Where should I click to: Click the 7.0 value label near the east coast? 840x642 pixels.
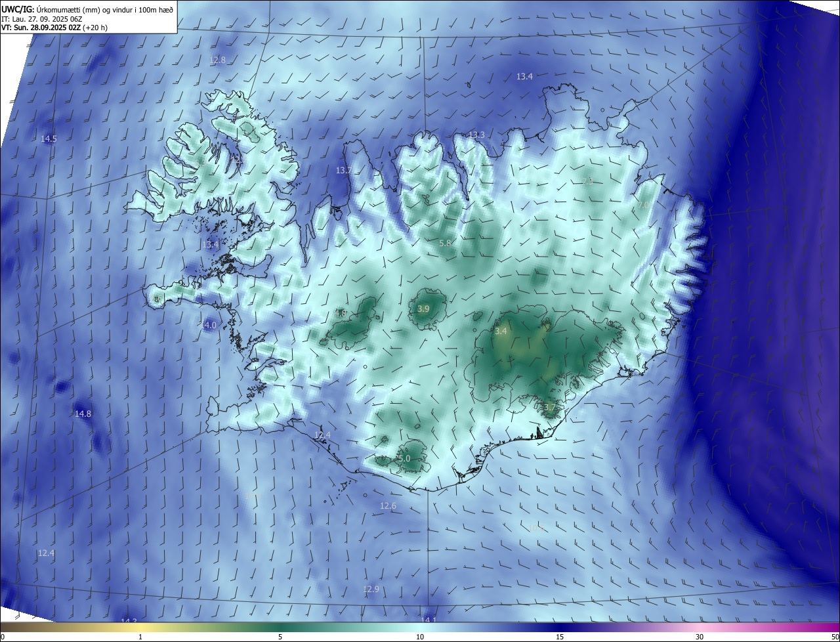pos(643,205)
